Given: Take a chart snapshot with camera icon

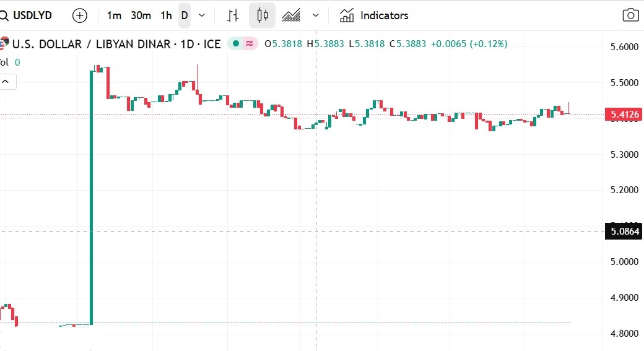Looking at the screenshot, I should [630, 15].
